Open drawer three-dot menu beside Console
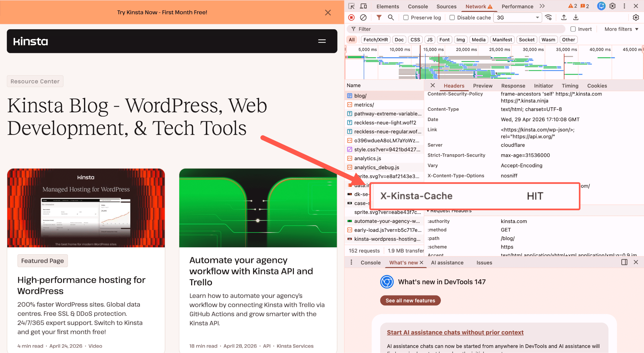 351,262
